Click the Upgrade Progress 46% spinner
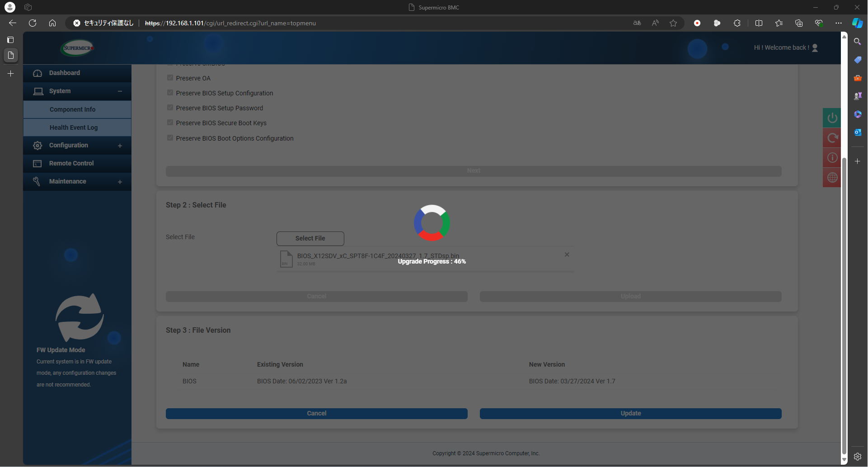 tap(432, 223)
